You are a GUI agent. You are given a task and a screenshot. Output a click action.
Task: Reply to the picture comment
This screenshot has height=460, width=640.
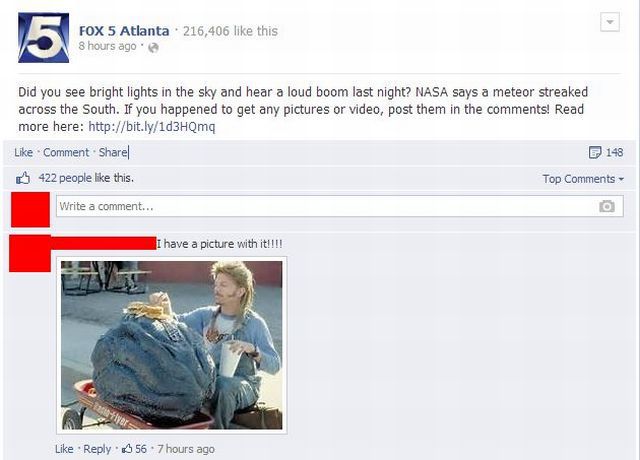pyautogui.click(x=97, y=449)
